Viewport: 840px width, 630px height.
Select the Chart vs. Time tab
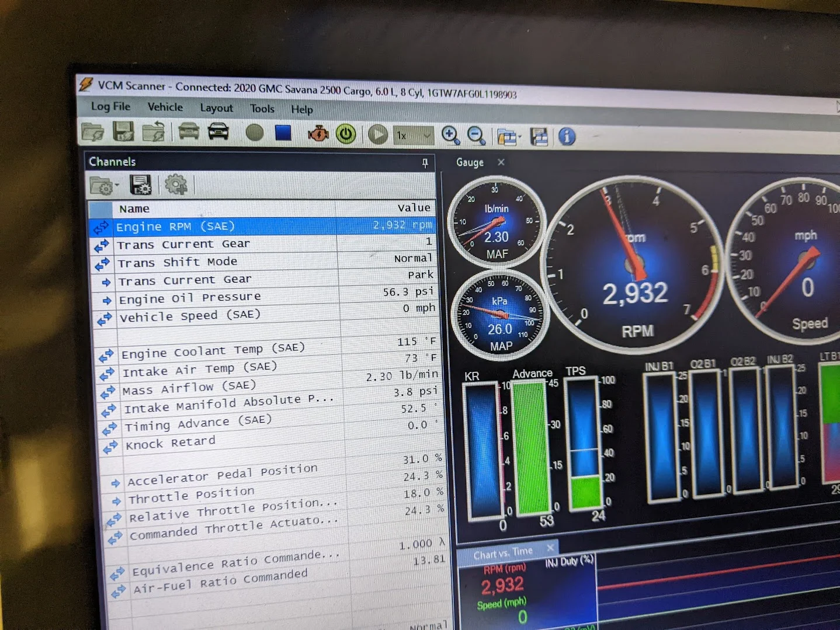click(x=502, y=552)
